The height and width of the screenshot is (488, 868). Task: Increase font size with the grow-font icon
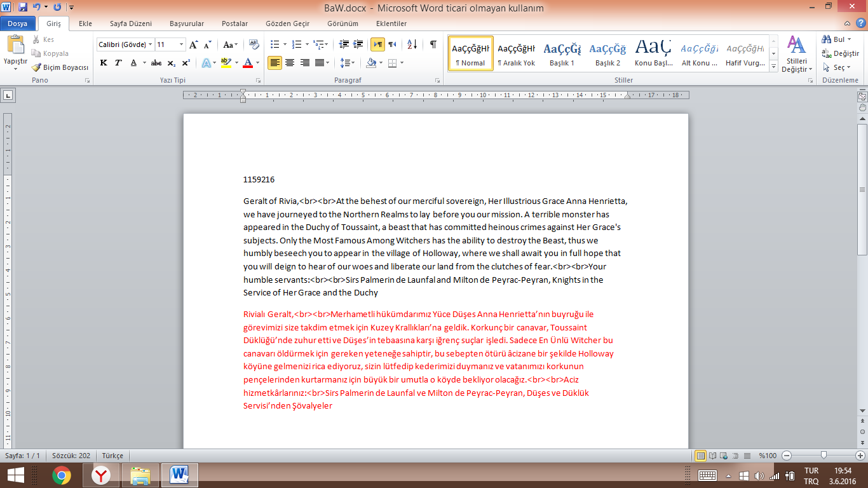(194, 44)
